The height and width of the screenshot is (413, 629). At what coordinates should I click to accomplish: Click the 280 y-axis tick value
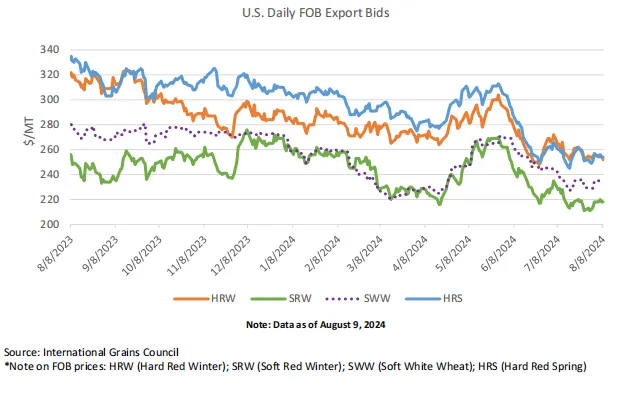50,125
